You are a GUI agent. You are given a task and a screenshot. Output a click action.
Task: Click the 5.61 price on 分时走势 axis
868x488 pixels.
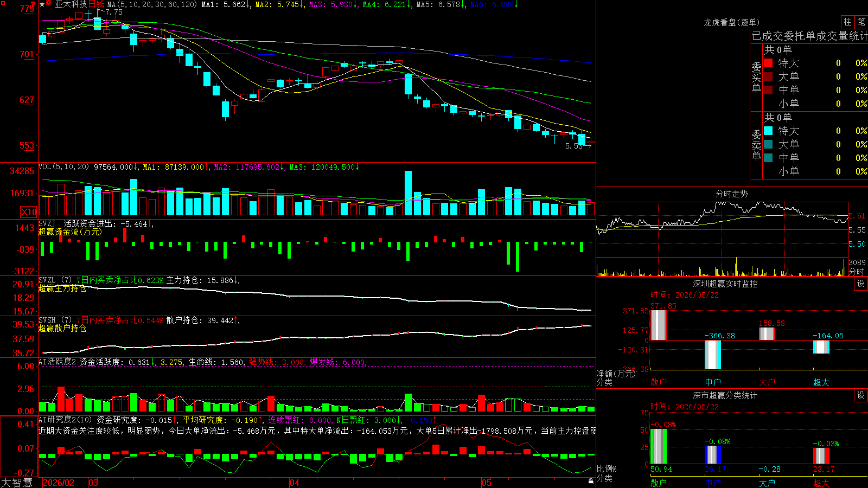[857, 216]
